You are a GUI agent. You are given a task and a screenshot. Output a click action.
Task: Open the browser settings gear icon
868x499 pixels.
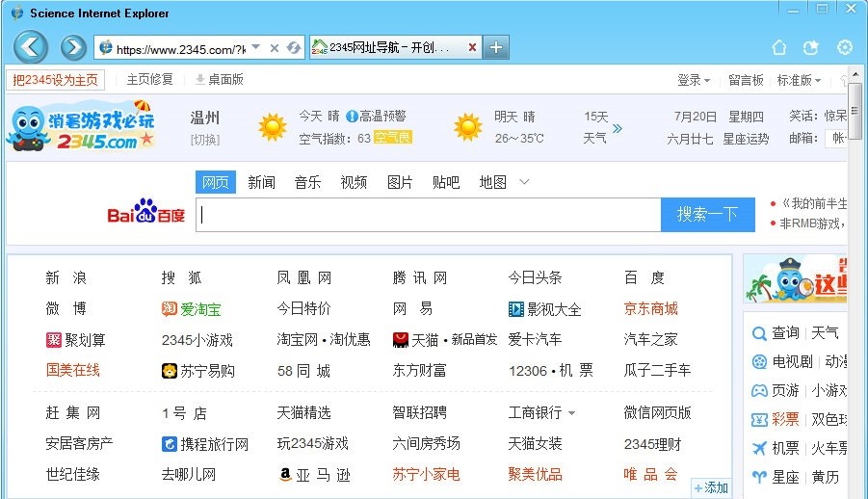coord(845,48)
